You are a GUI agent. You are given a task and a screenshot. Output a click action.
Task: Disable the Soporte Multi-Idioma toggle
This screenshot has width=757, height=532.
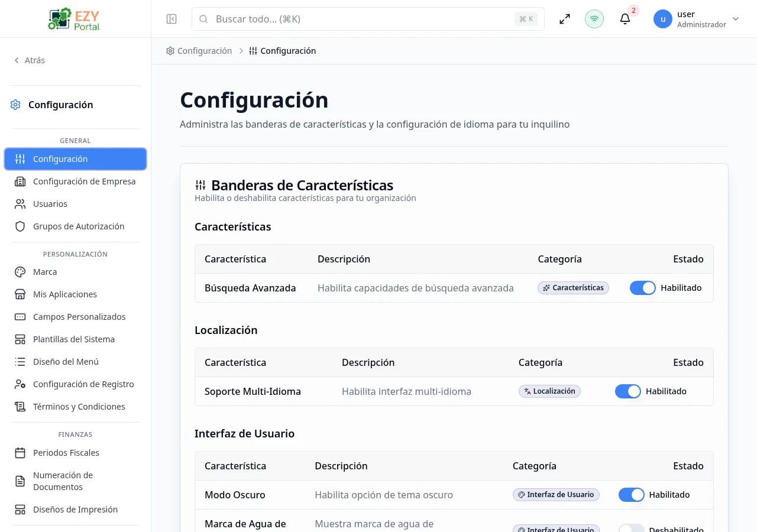pyautogui.click(x=628, y=391)
